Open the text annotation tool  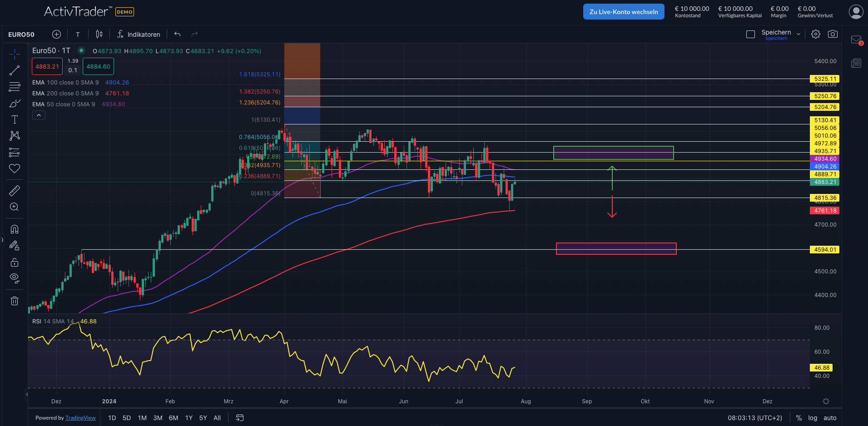[x=15, y=119]
